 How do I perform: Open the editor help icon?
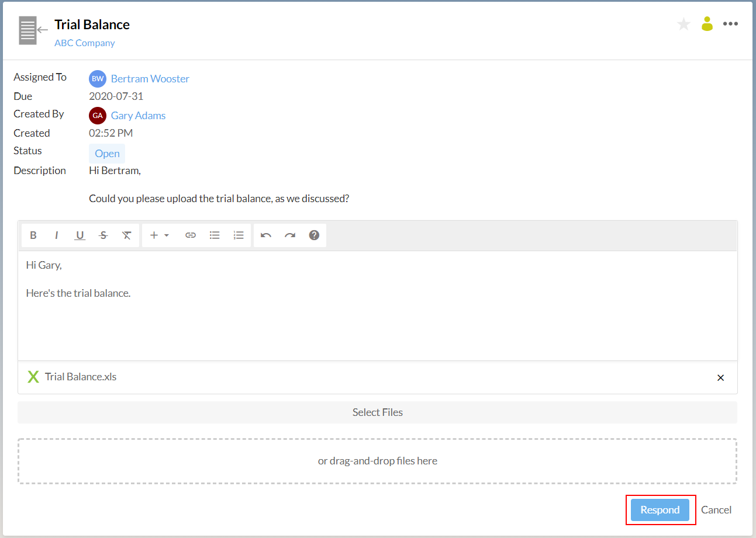coord(314,235)
